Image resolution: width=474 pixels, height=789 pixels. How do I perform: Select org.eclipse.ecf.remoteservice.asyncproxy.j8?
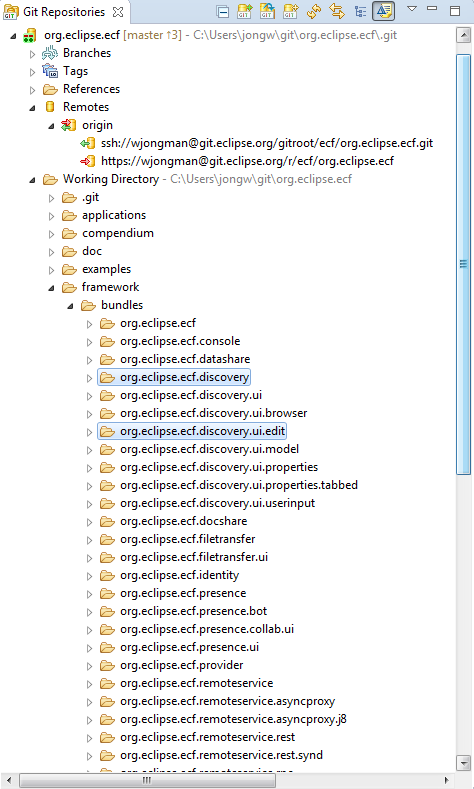pyautogui.click(x=233, y=719)
